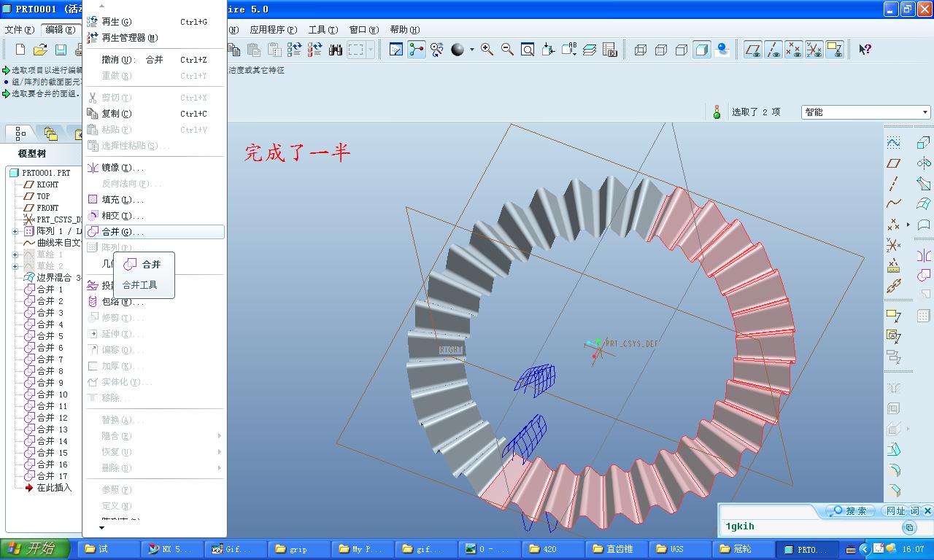Toggle the repaint screen button
Screen dimensions: 934x560
point(396,50)
